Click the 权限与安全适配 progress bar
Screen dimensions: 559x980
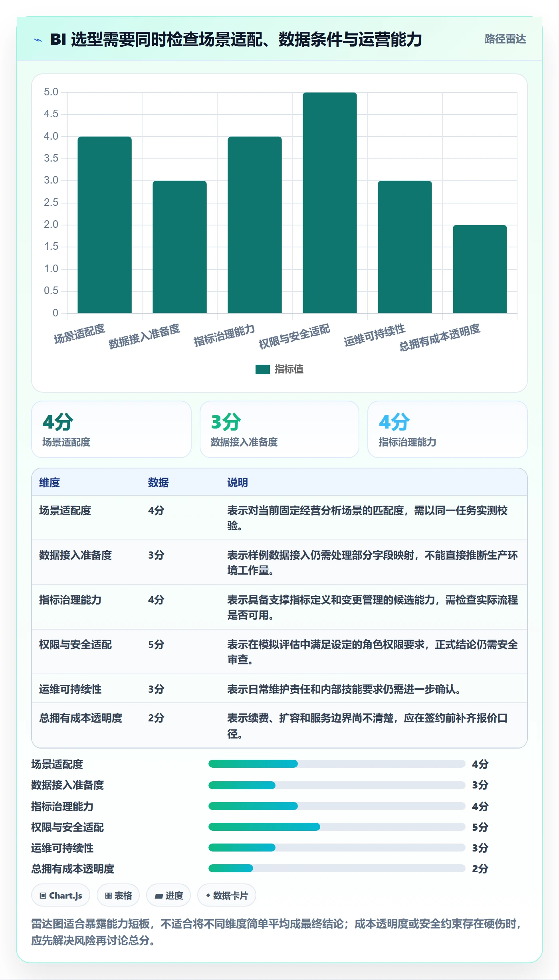(337, 827)
